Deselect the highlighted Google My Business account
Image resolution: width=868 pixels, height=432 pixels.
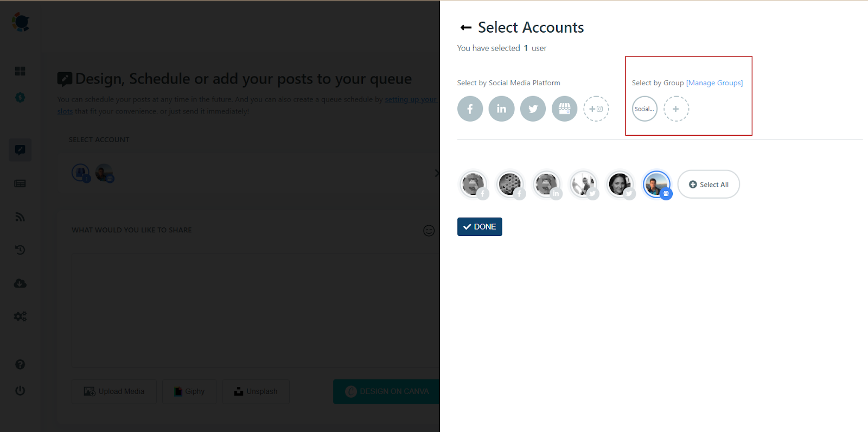[656, 185]
